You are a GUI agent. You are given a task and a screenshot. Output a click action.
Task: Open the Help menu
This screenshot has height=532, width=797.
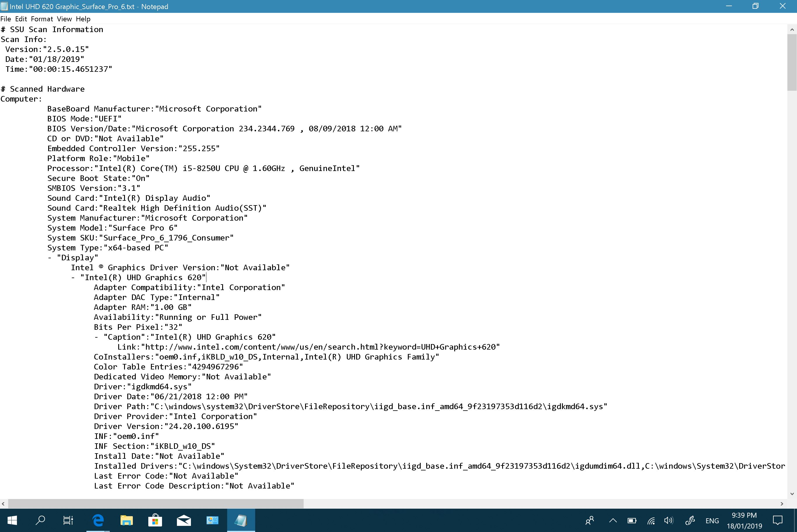83,19
